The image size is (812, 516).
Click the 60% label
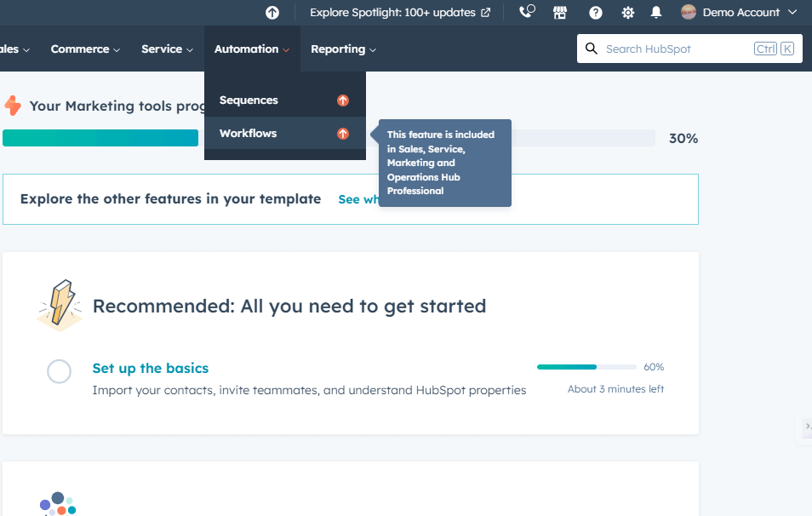[654, 367]
